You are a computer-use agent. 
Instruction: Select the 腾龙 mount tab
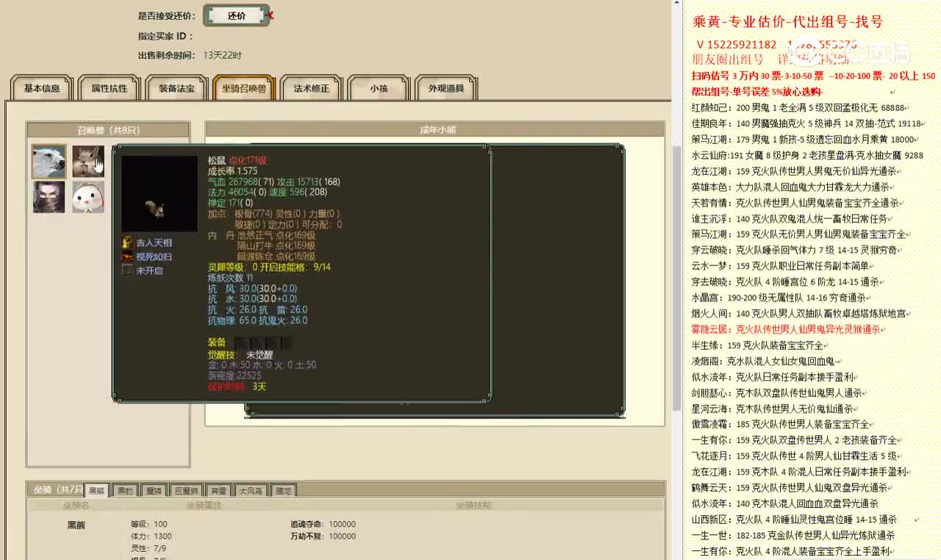(x=283, y=490)
